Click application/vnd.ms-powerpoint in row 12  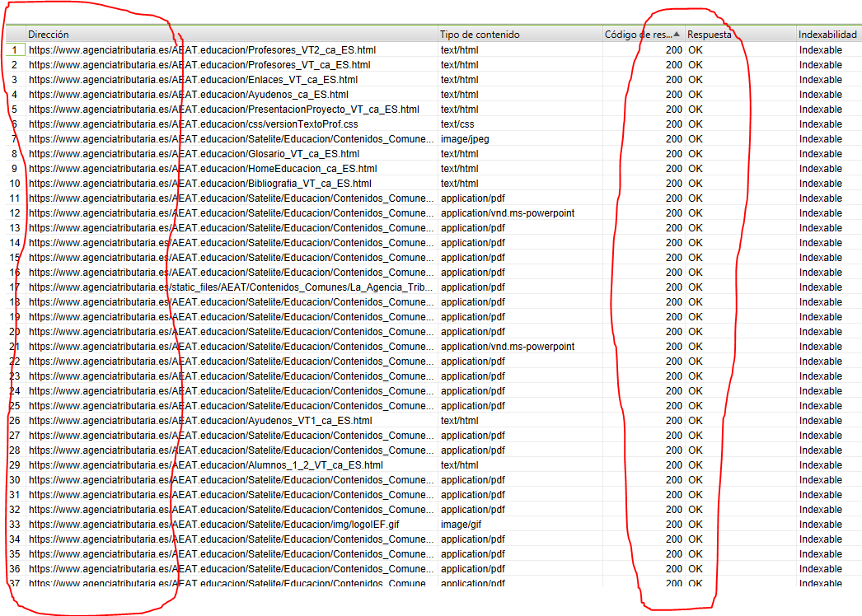(508, 213)
